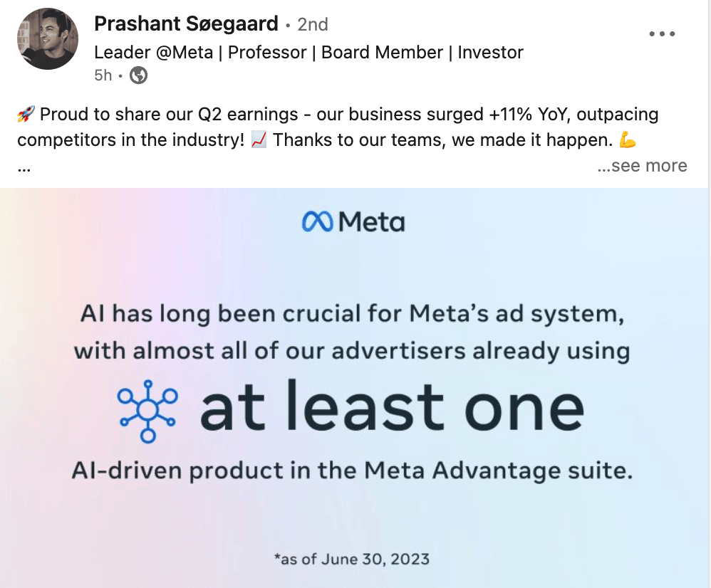The width and height of the screenshot is (711, 588).
Task: Click the Leader @Meta headline text
Action: click(x=308, y=53)
